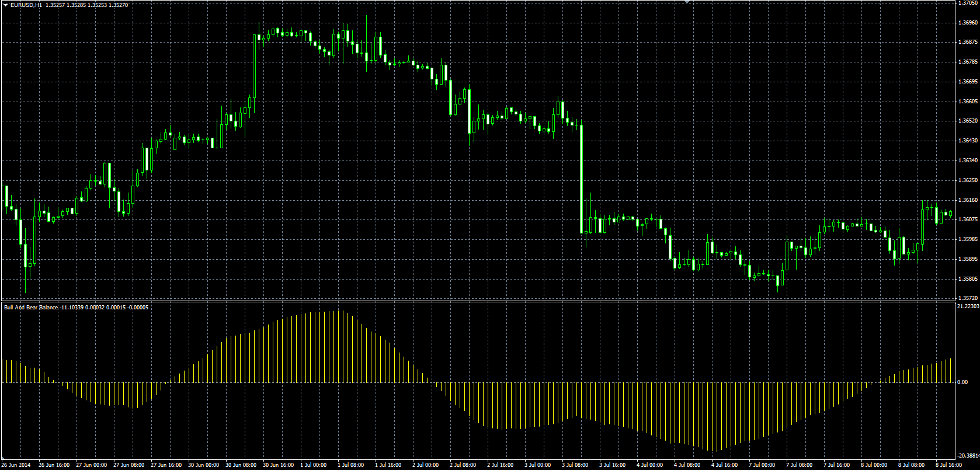Screen dimensions: 980x471
Task: Click the 1.36695 price label
Action: coord(968,82)
